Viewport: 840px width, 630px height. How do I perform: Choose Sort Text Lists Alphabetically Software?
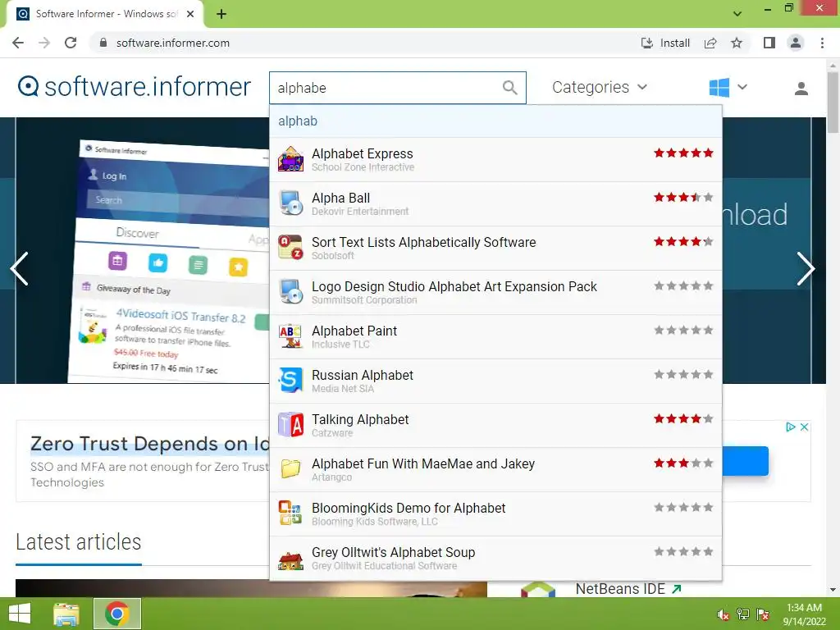click(x=495, y=248)
